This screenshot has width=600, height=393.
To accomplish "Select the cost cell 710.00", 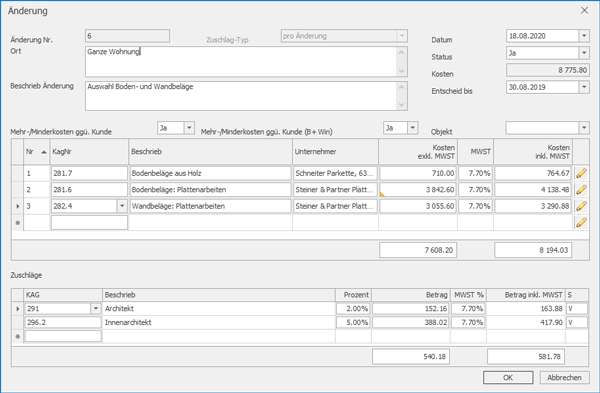I will (x=418, y=173).
